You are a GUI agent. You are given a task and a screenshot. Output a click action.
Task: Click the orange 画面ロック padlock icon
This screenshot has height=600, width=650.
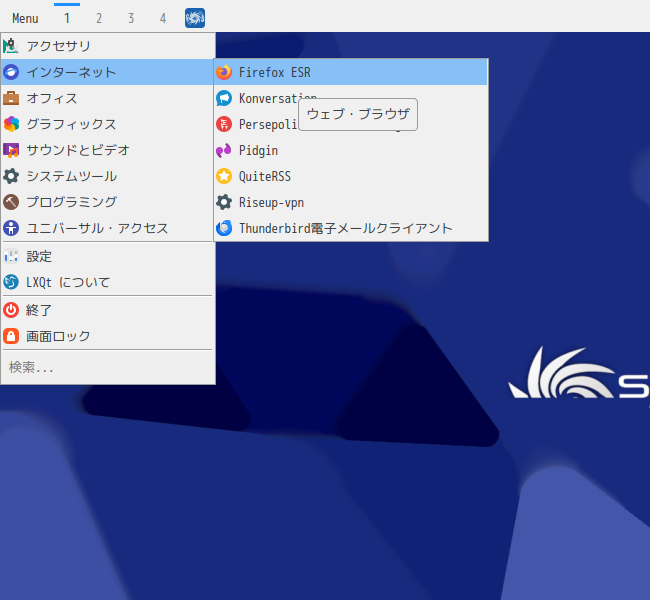11,336
